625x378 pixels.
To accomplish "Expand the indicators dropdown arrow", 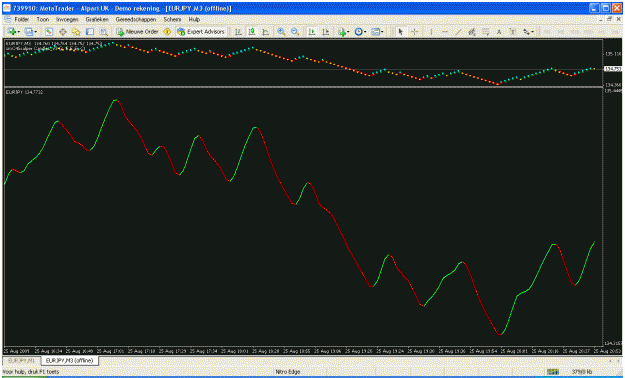I will (x=348, y=32).
